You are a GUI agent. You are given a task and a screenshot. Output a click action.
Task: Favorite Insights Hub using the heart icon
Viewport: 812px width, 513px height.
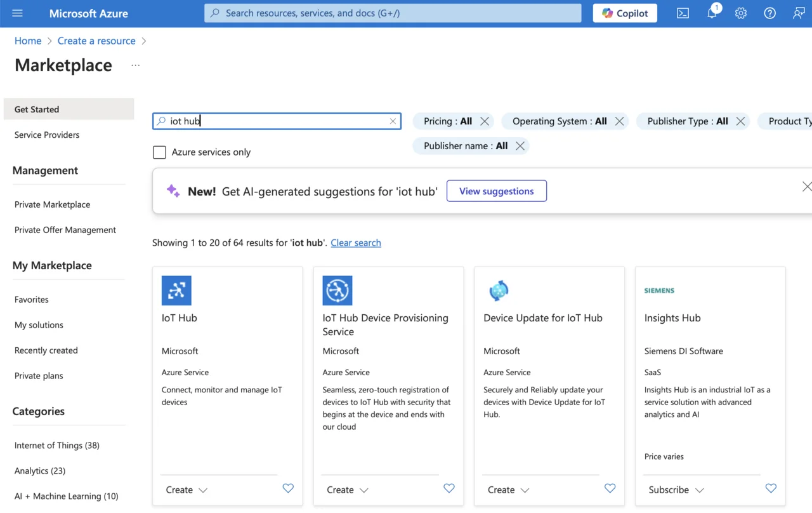pos(771,488)
